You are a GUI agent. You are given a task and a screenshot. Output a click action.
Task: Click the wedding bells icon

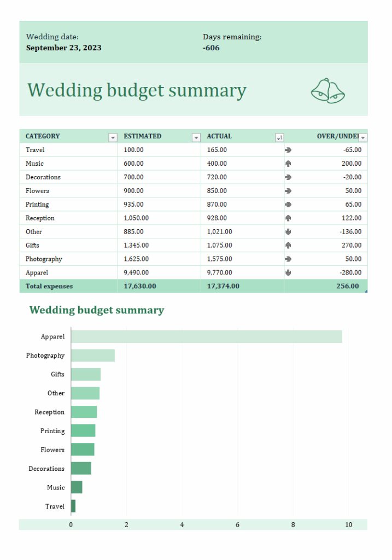(327, 91)
